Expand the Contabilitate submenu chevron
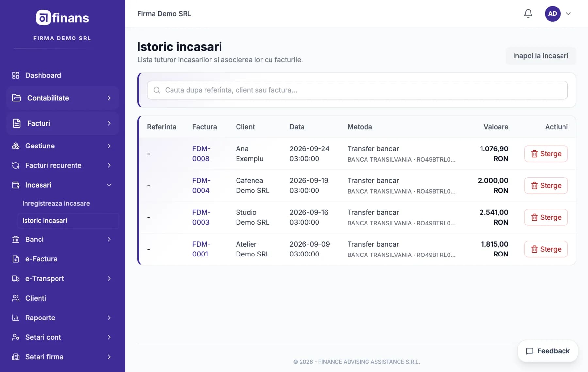 [x=109, y=98]
